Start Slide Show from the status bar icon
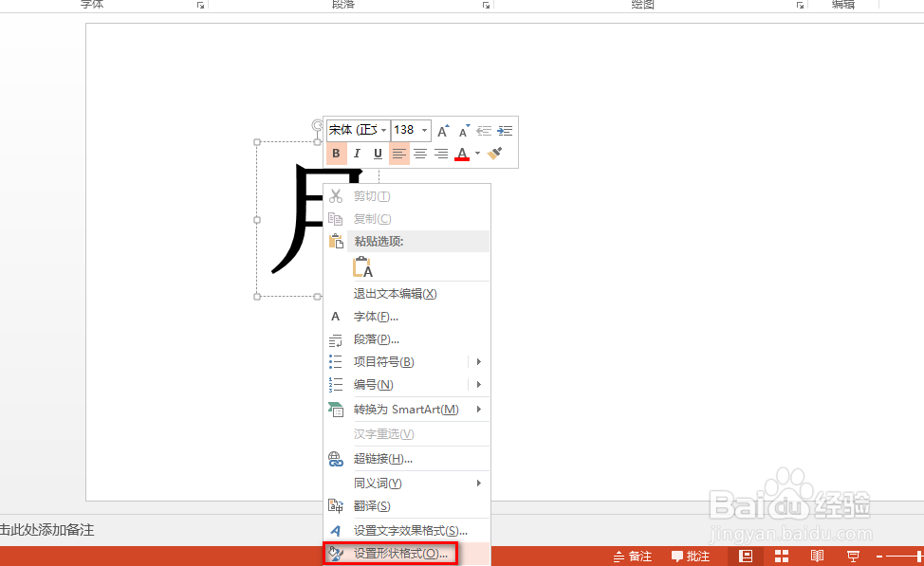 [x=852, y=555]
